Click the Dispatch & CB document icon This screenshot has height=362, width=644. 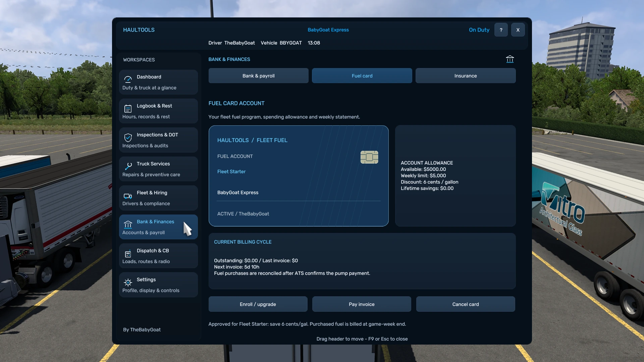tap(128, 254)
